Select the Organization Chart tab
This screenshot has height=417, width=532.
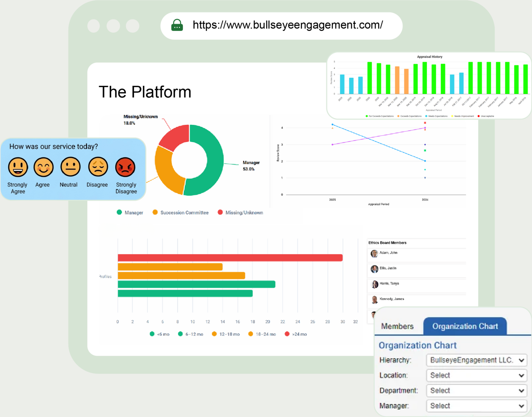pos(465,326)
